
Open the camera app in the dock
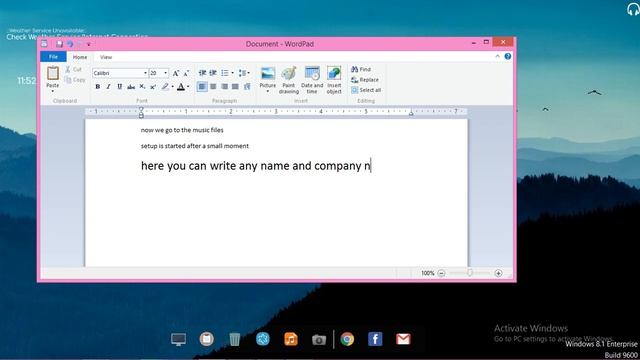point(319,339)
